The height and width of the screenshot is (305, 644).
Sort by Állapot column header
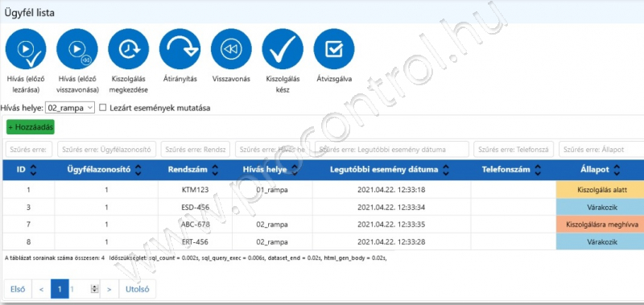(600, 170)
